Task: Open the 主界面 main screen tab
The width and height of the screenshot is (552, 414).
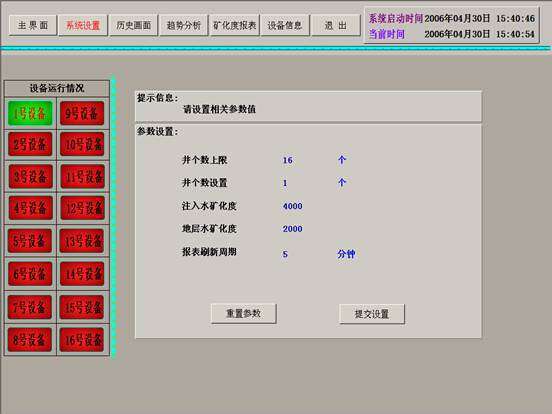Action: click(x=33, y=25)
